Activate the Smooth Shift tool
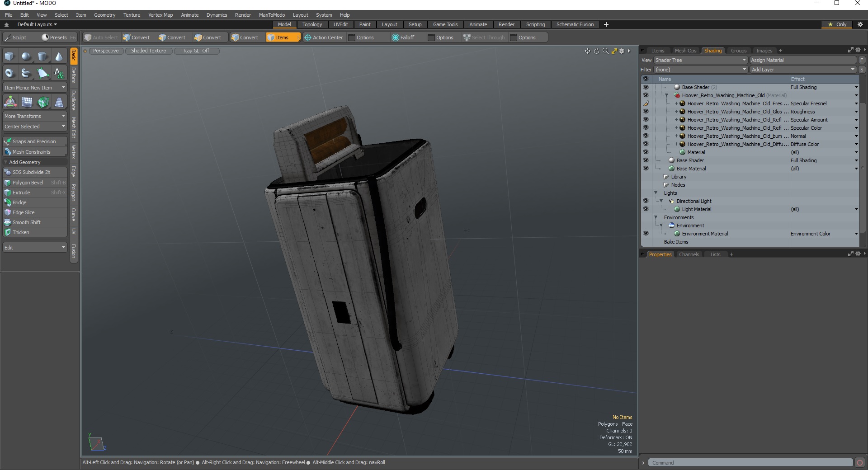The width and height of the screenshot is (868, 470). [35, 222]
